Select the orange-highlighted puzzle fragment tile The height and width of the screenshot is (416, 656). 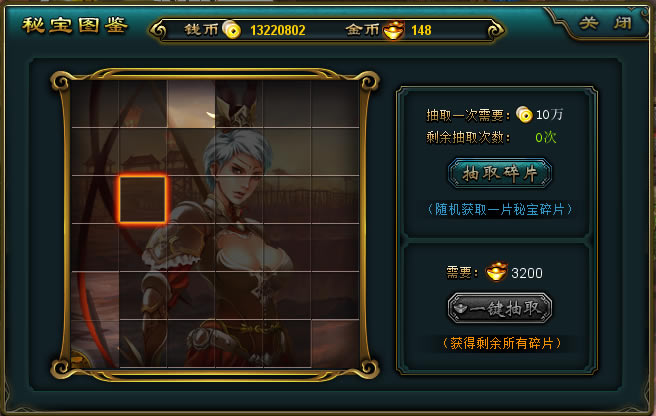click(x=143, y=199)
